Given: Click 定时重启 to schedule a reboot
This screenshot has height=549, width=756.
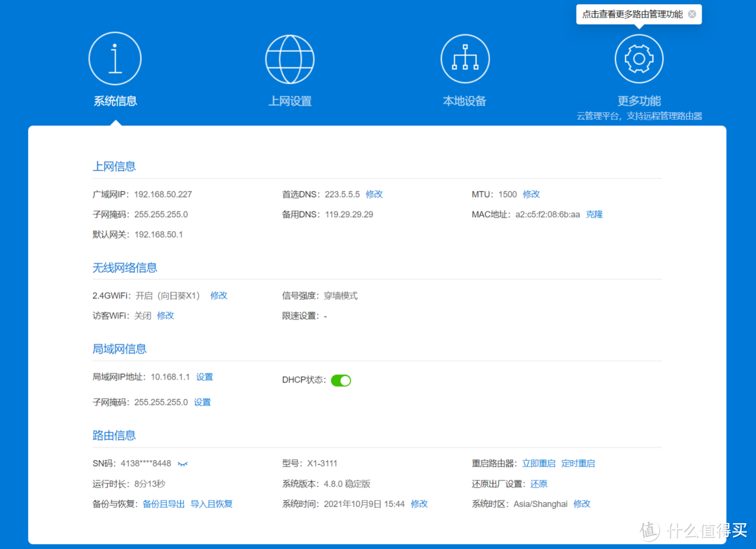Looking at the screenshot, I should point(578,463).
